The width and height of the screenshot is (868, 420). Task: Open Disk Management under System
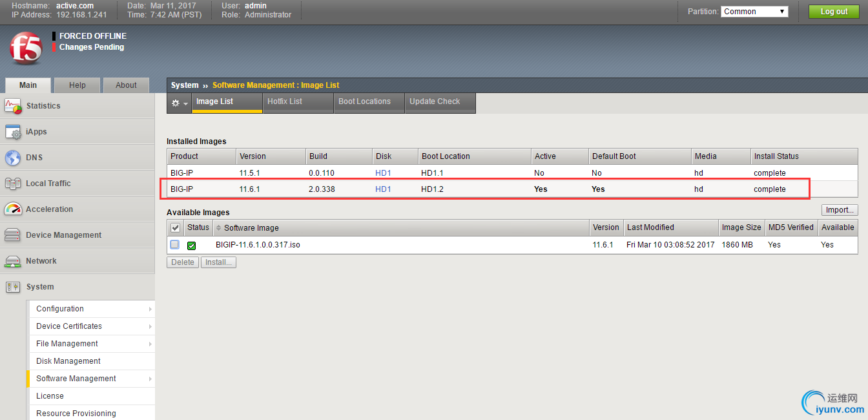(x=91, y=361)
